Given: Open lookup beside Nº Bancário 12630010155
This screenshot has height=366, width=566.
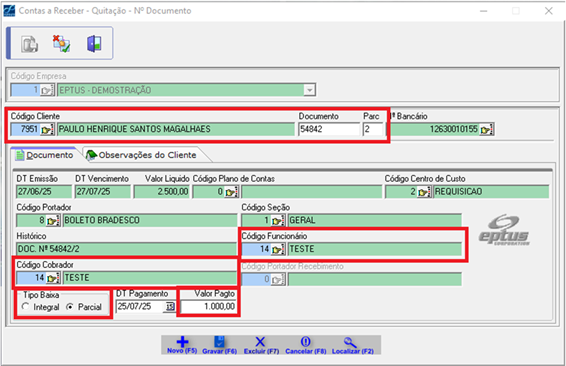Looking at the screenshot, I should (x=487, y=129).
